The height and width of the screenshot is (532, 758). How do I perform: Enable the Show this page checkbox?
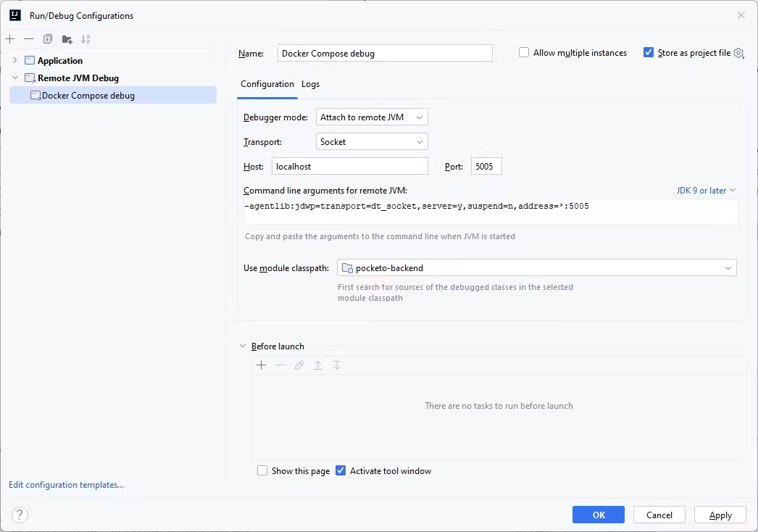tap(262, 471)
